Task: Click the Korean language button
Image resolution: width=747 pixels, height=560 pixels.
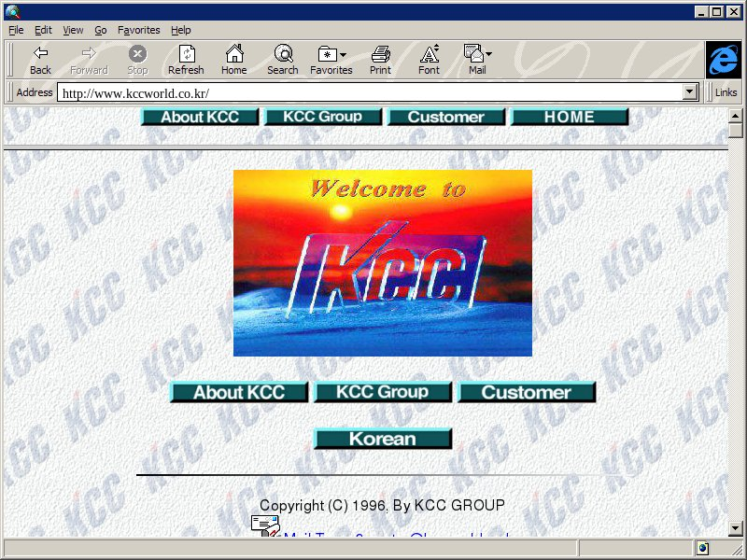Action: (383, 439)
